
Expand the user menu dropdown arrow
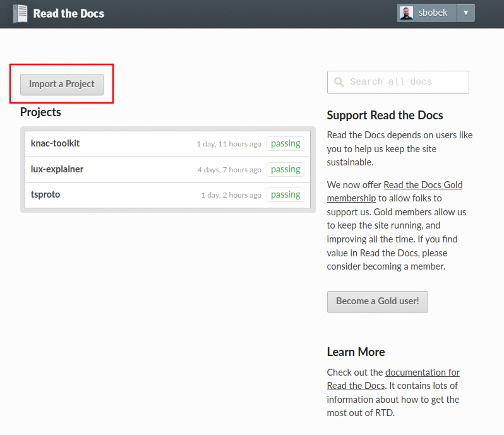pyautogui.click(x=465, y=13)
